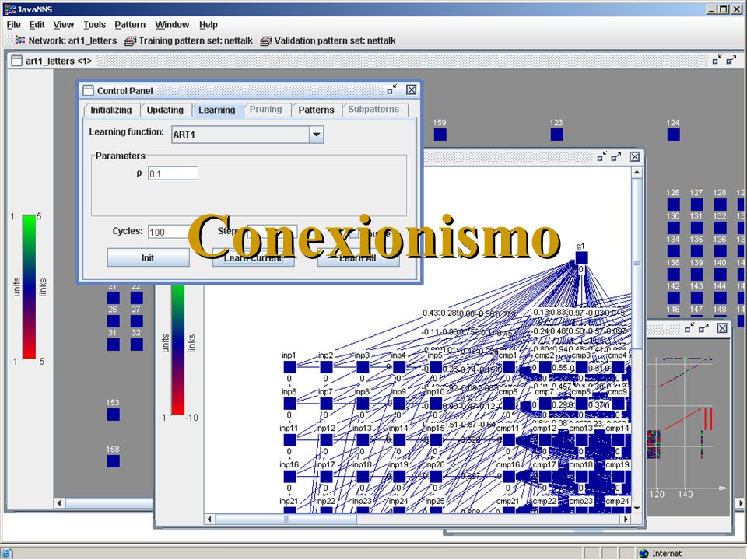Click the front network window's horizontal scrollbar thumb
The width and height of the screenshot is (747, 560).
pyautogui.click(x=286, y=519)
